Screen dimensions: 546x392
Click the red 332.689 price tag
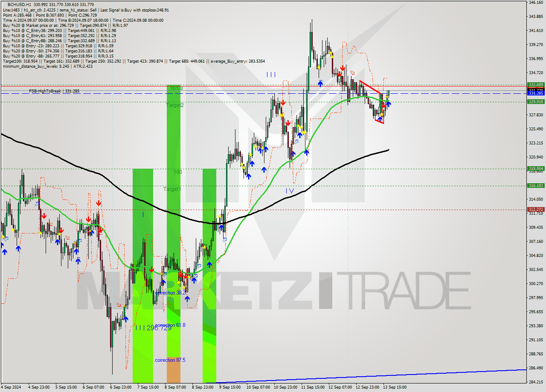click(536, 85)
